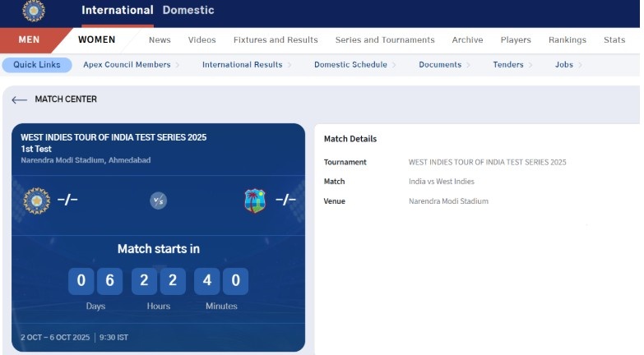Select the WOMEN section tab
644x355 pixels.
point(96,39)
